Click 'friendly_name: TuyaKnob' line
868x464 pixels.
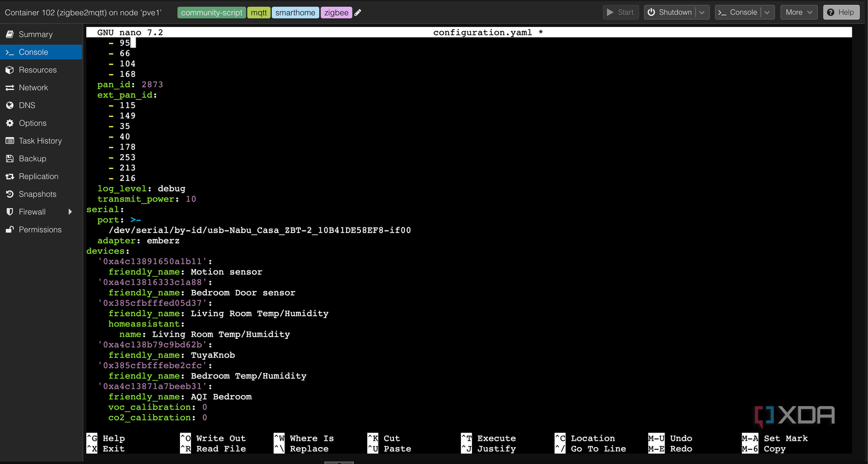171,355
